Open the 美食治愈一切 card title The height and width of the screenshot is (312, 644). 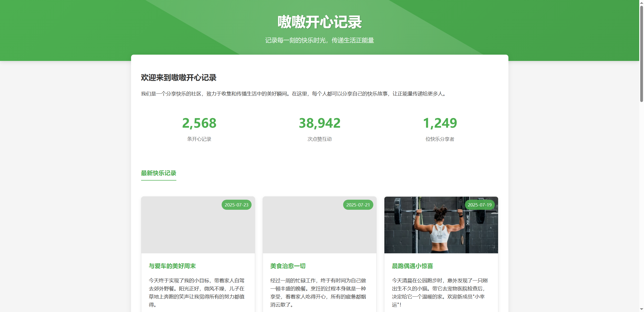pyautogui.click(x=288, y=266)
